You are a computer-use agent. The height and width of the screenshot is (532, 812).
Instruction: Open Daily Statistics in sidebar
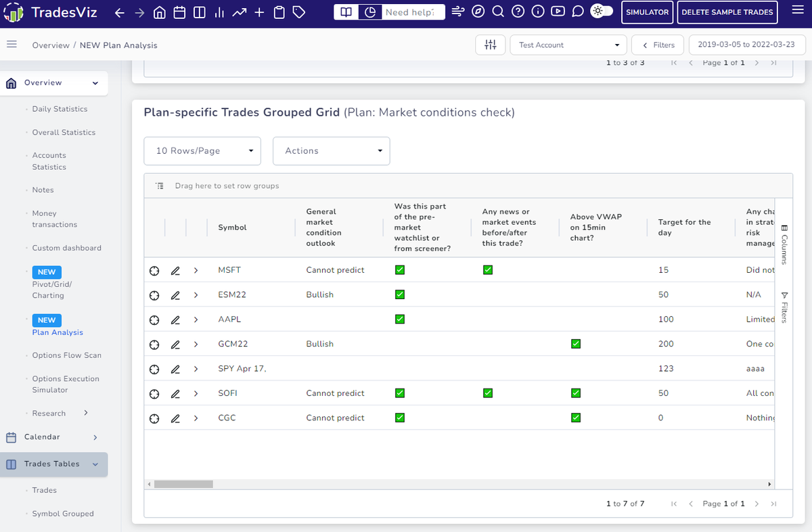pyautogui.click(x=60, y=109)
